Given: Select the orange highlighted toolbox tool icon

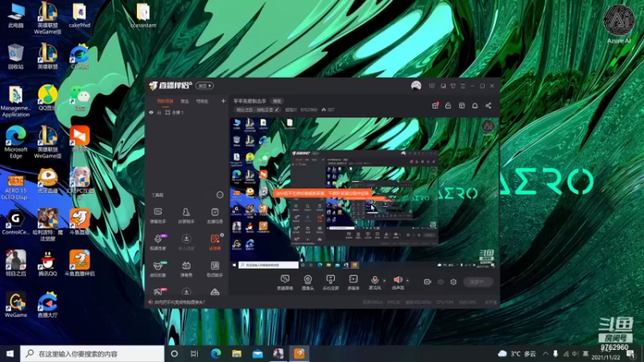Looking at the screenshot, I should point(214,242).
